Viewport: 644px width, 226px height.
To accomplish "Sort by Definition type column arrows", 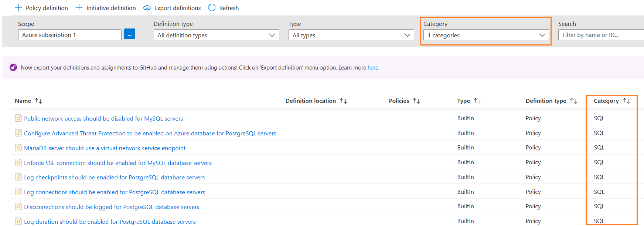I will (574, 101).
